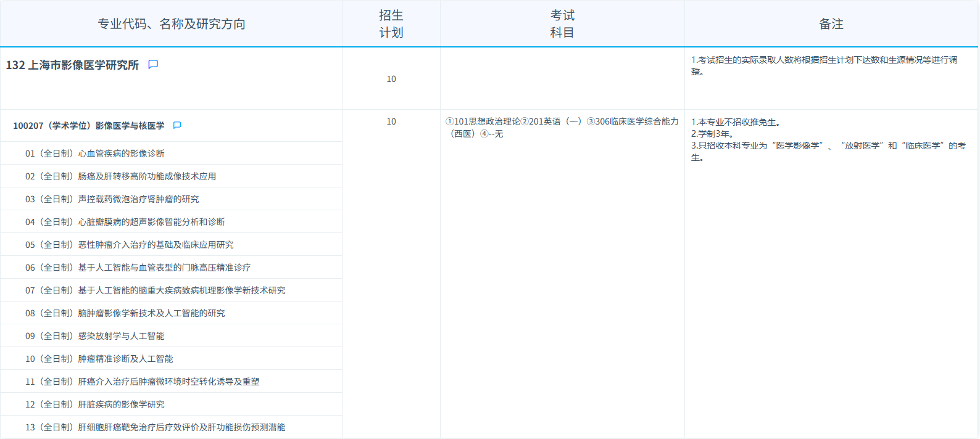Image resolution: width=980 pixels, height=439 pixels.
Task: Open the 132 上海市影像医学研究所 institute title
Action: [x=72, y=65]
